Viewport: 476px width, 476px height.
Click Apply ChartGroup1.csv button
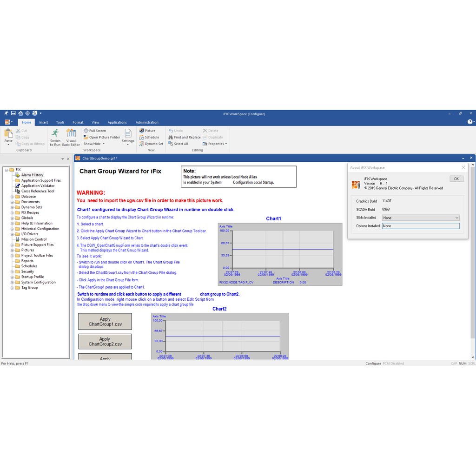pyautogui.click(x=105, y=322)
